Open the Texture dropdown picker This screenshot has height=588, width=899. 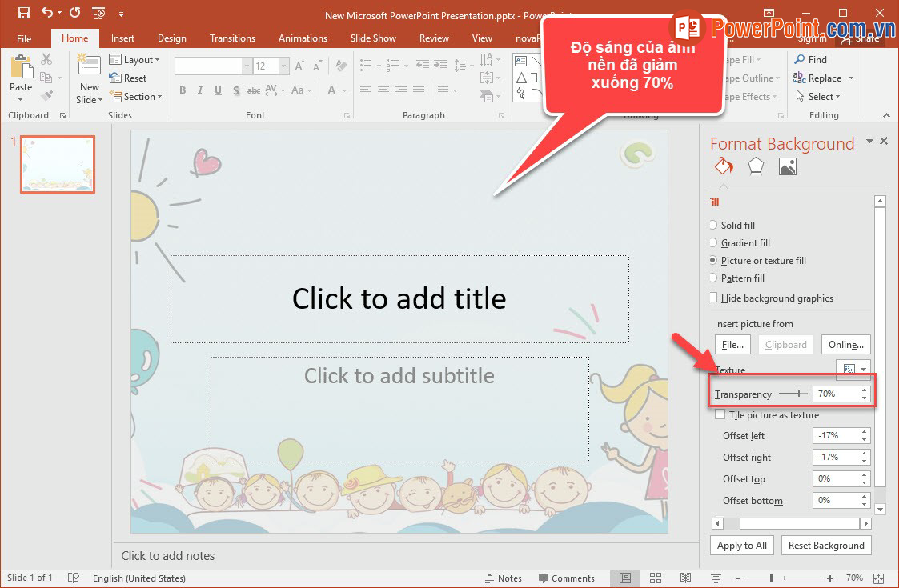pos(854,370)
